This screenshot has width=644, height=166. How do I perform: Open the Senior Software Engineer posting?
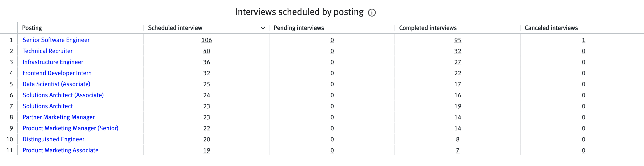(56, 40)
